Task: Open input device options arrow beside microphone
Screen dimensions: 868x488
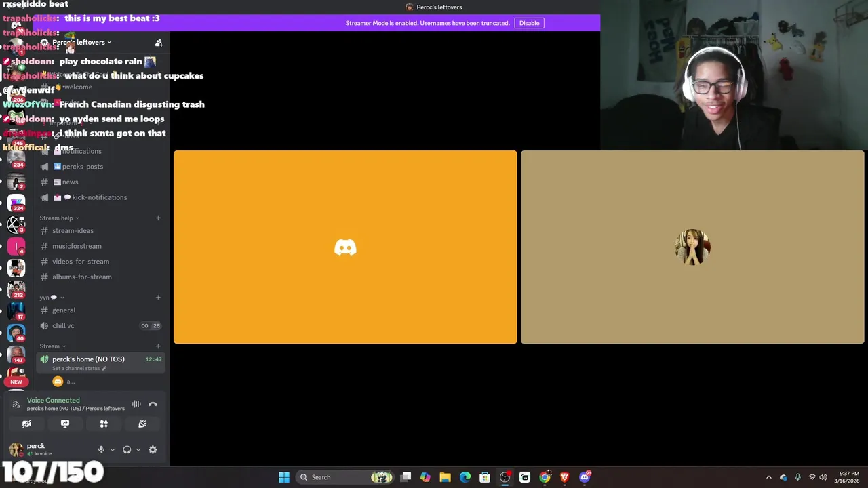Action: (x=113, y=449)
